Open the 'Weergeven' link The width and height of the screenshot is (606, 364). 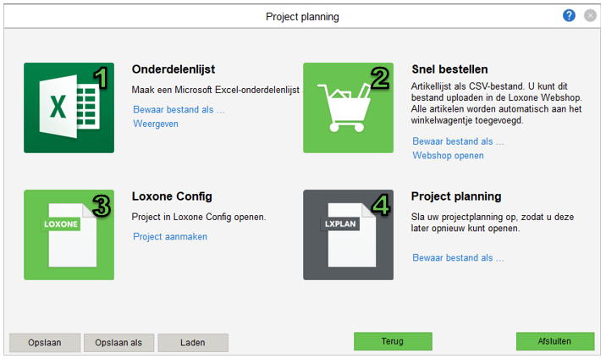click(156, 124)
